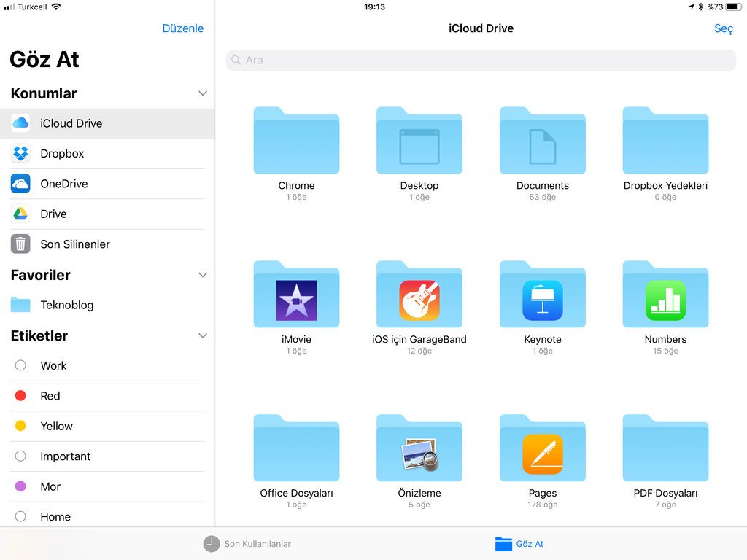Screen dimensions: 747x560
Task: Open the iOS için GarageBand folder
Action: [x=419, y=295]
